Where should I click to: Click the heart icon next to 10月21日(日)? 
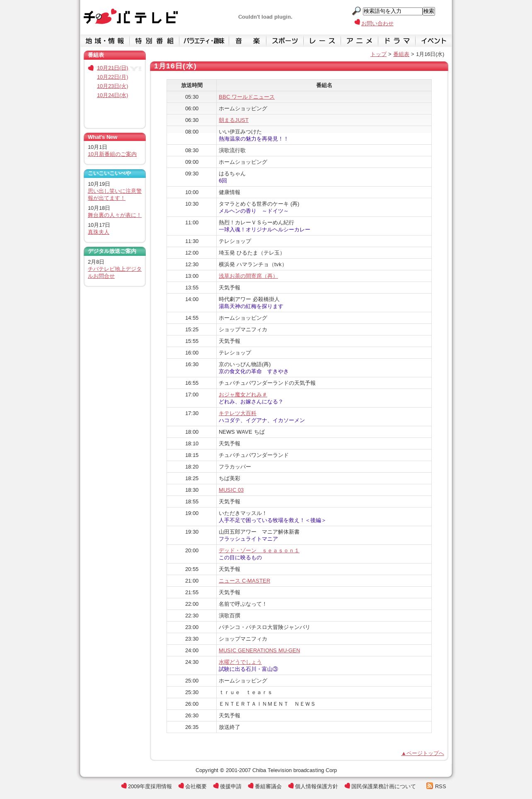click(x=91, y=68)
